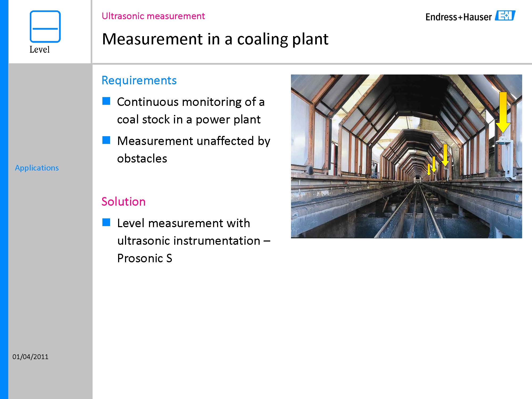Click the Solution section heading
This screenshot has width=532, height=399.
[x=123, y=202]
